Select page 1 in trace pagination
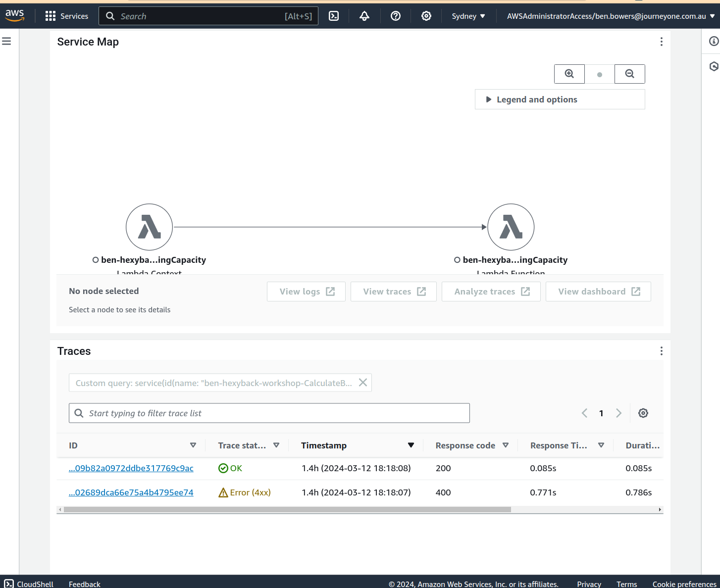Viewport: 720px width, 588px height. click(x=601, y=413)
